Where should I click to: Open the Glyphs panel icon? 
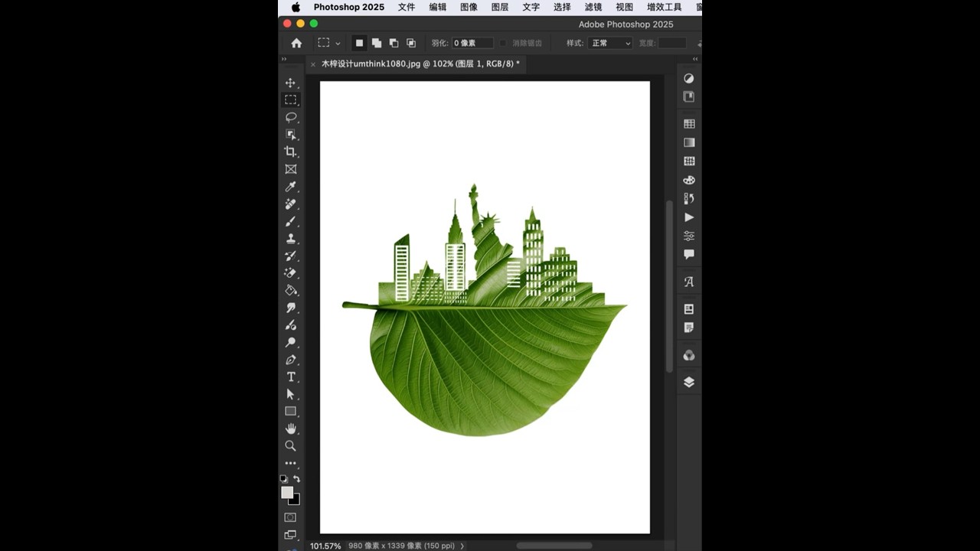click(x=689, y=282)
